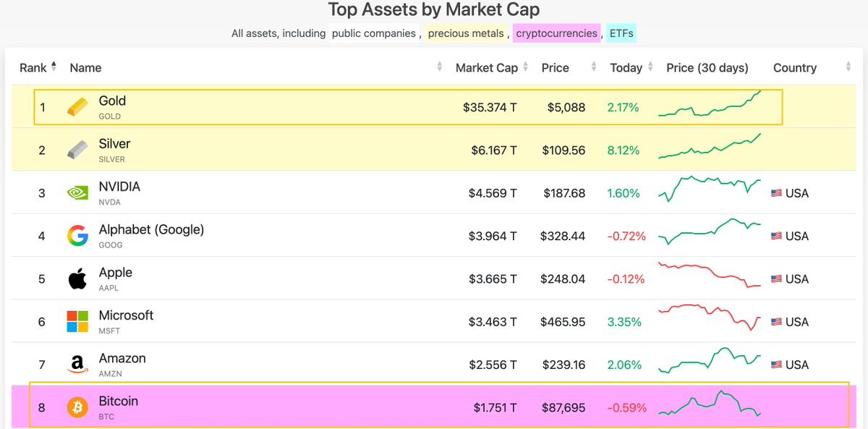Open the NVIDIA asset link

(x=119, y=187)
